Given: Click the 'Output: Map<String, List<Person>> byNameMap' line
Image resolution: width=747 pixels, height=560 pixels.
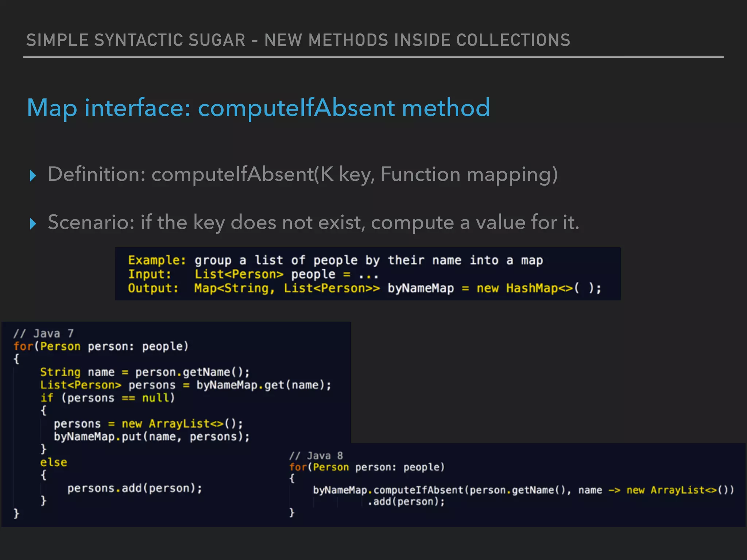Looking at the screenshot, I should click(364, 288).
